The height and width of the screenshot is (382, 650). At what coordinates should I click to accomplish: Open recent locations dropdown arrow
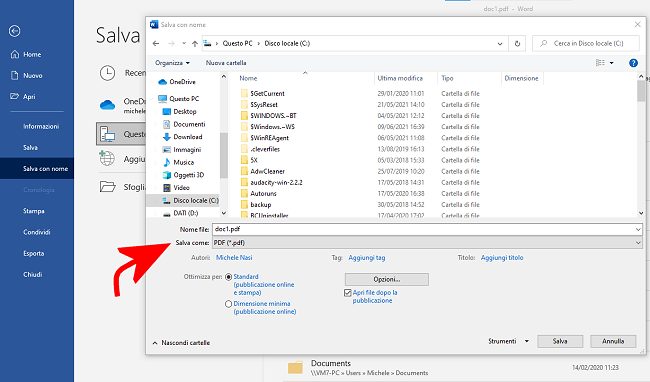pos(184,44)
